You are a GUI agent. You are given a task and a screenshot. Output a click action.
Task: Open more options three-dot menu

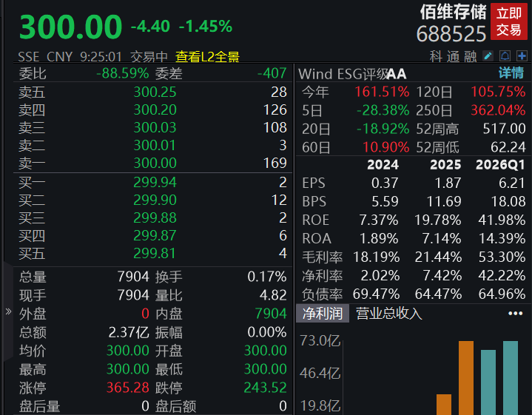516,313
